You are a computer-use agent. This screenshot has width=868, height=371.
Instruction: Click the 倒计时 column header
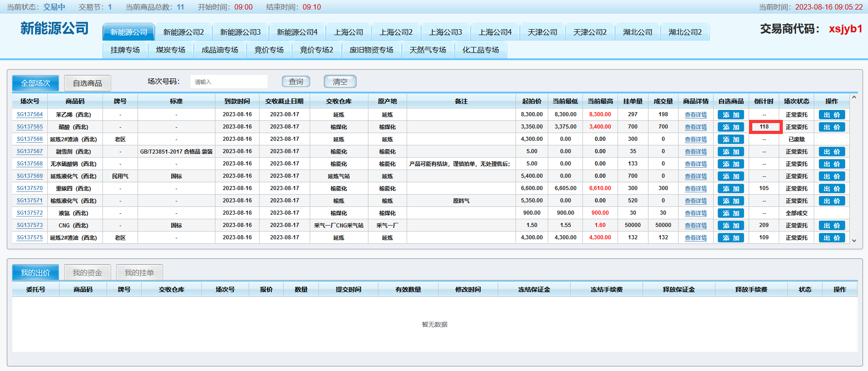[x=764, y=101]
